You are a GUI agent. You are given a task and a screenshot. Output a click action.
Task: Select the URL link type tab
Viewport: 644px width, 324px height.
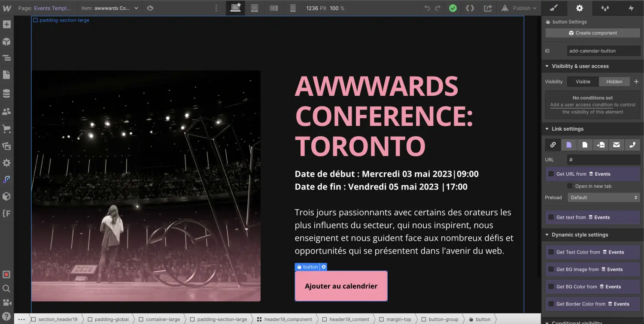[553, 145]
